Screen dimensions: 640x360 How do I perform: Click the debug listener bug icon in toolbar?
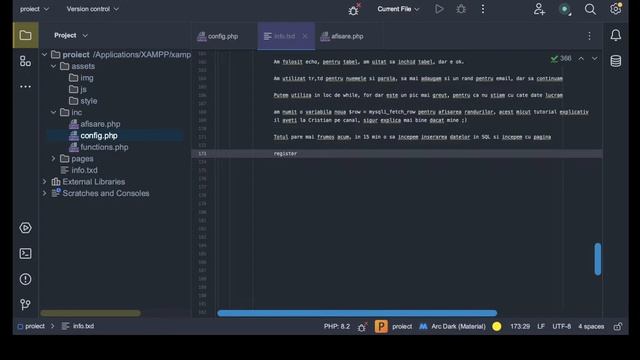click(x=354, y=9)
